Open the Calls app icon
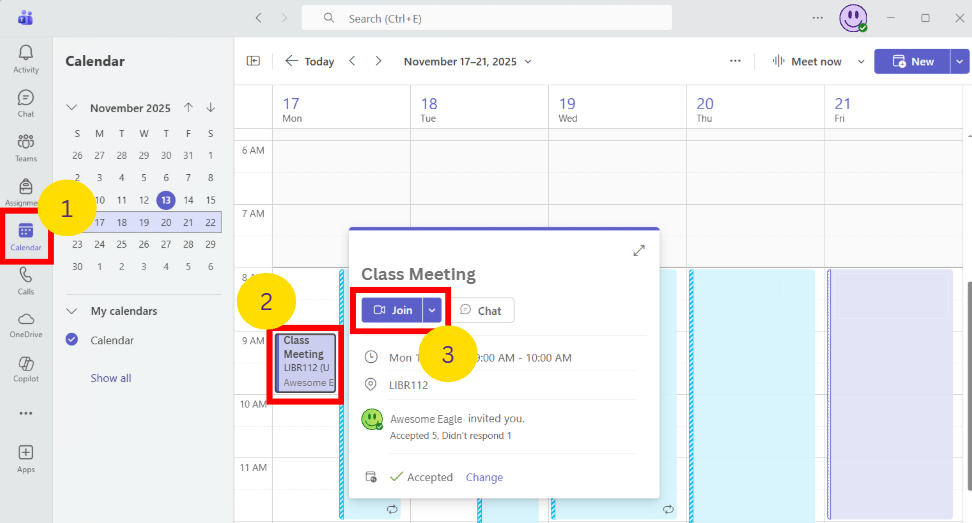Viewport: 972px width, 523px height. coord(26,279)
